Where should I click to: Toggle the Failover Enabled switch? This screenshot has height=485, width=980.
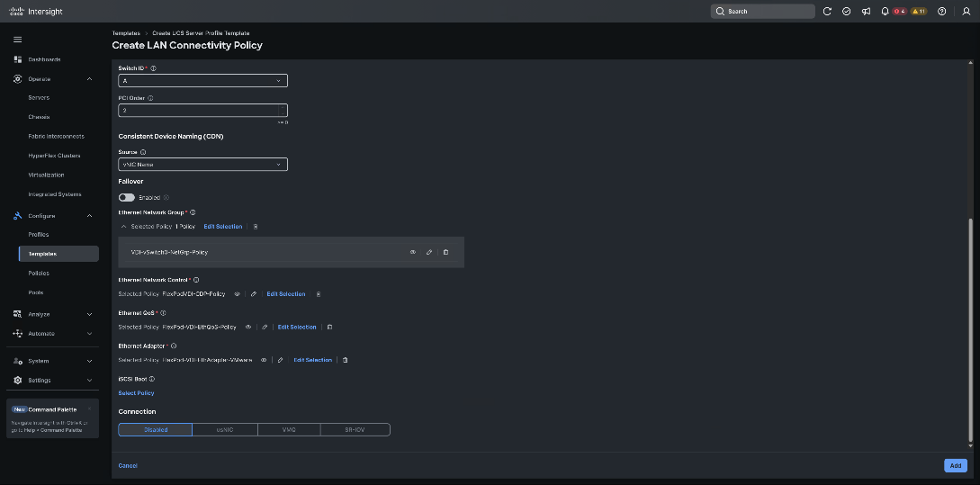click(126, 197)
